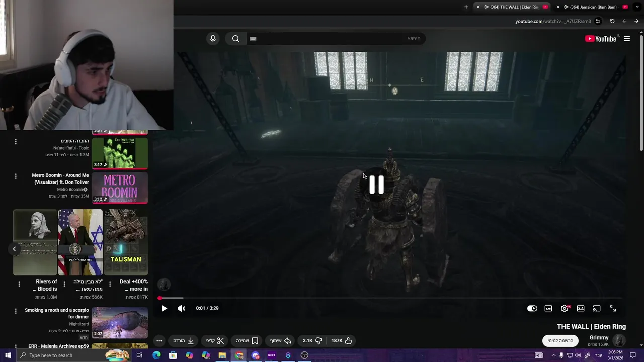This screenshot has height=362, width=644.
Task: Open a new browser tab with plus icon
Action: (x=466, y=7)
